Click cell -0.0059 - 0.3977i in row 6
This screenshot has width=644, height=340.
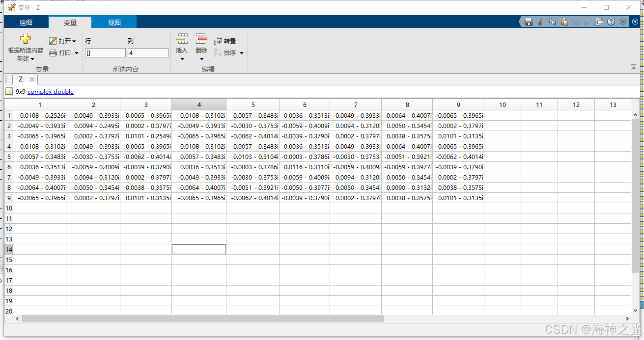407,167
